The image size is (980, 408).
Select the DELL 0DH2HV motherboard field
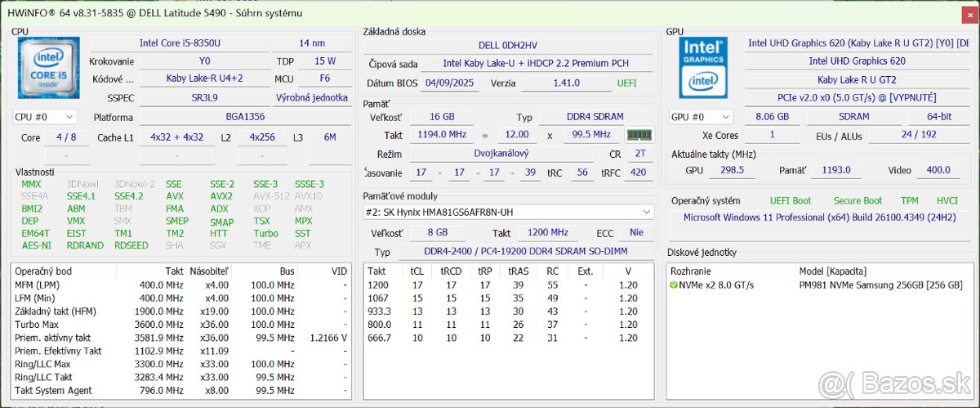point(510,45)
